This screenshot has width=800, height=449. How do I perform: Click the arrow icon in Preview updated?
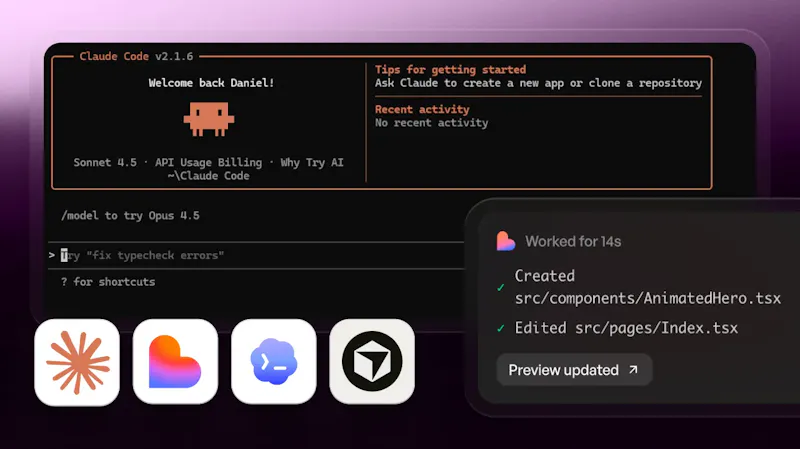pyautogui.click(x=633, y=369)
